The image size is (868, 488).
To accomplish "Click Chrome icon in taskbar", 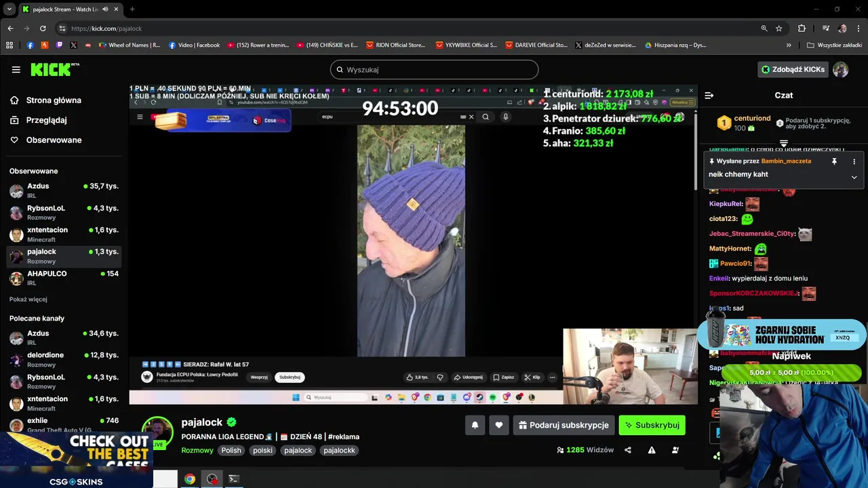I will coord(190,479).
